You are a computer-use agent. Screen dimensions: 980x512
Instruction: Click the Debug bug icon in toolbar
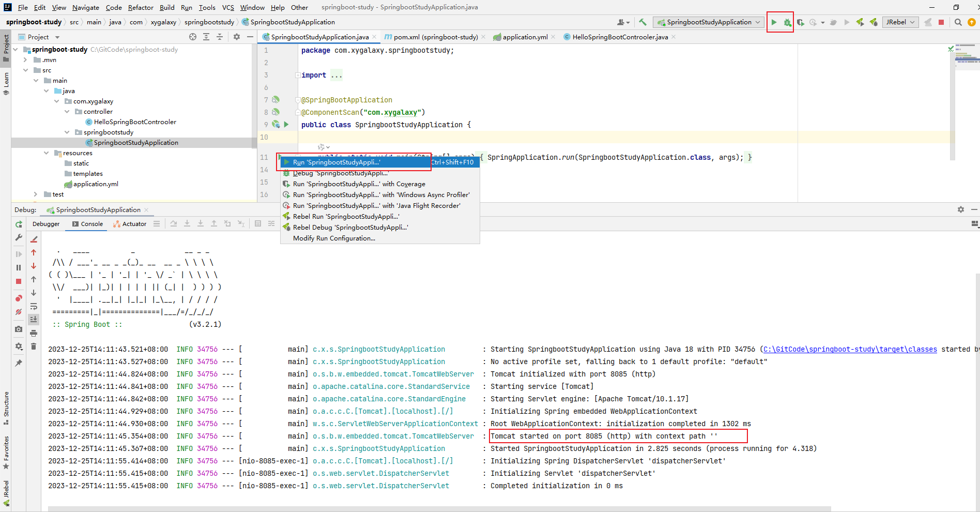(x=787, y=22)
